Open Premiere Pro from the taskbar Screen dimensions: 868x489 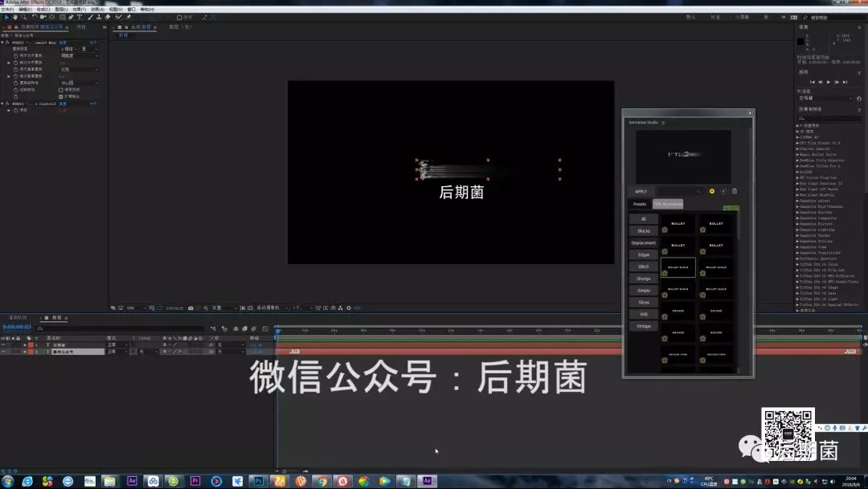click(x=195, y=481)
